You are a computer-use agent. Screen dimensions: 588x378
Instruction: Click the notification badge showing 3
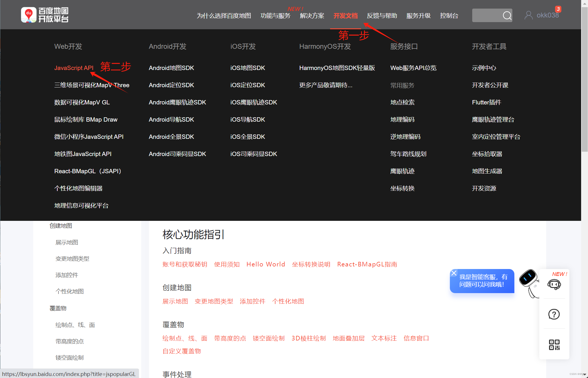click(x=558, y=9)
